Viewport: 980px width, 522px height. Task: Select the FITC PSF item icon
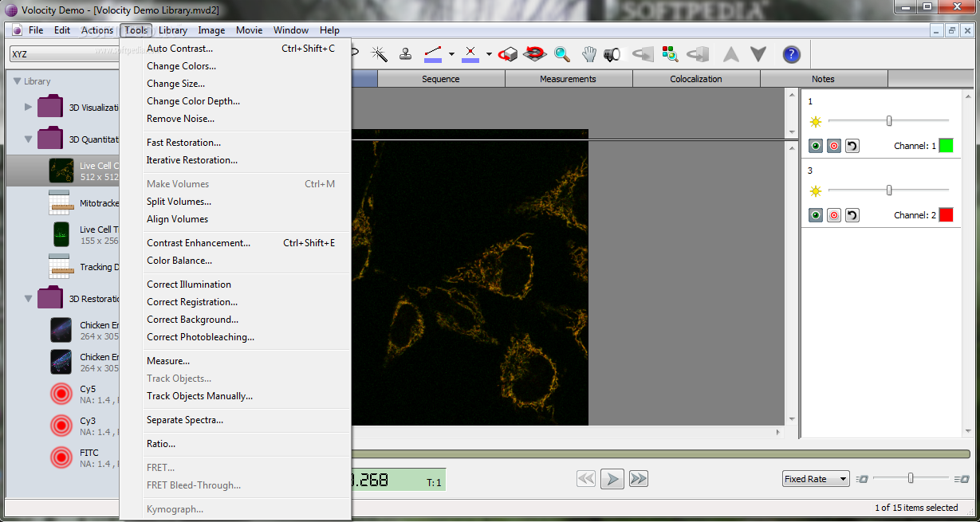click(61, 457)
